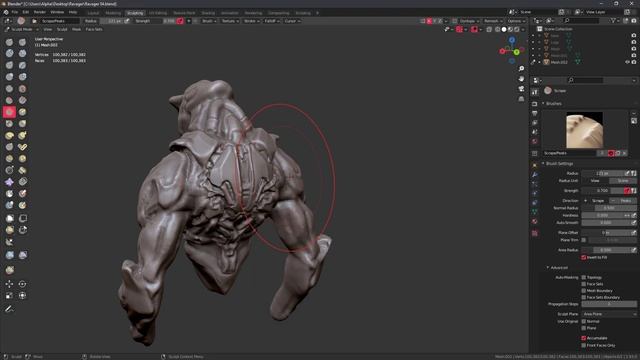Select the Multi-plane Scrape brush tool

click(22, 112)
